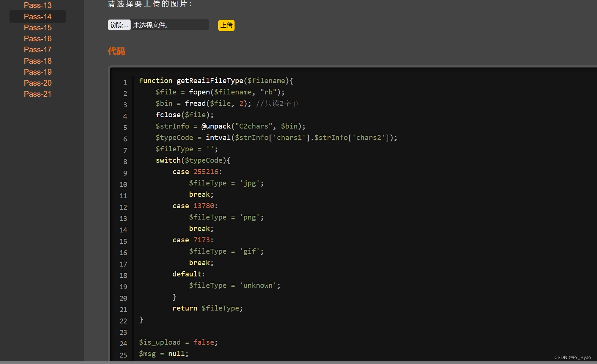
Task: Click line number 1 in code gutter
Action: (x=125, y=82)
